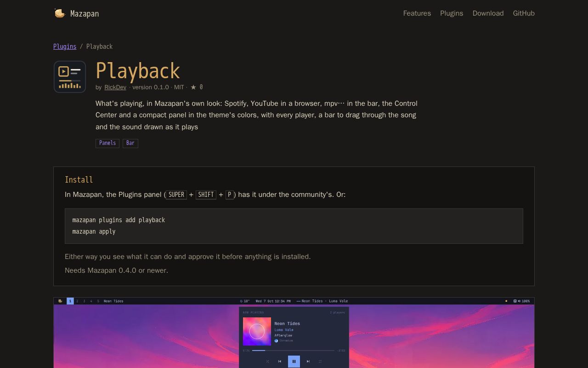Viewport: 588px width, 368px height.
Task: Open the RickDev author link
Action: coord(115,87)
